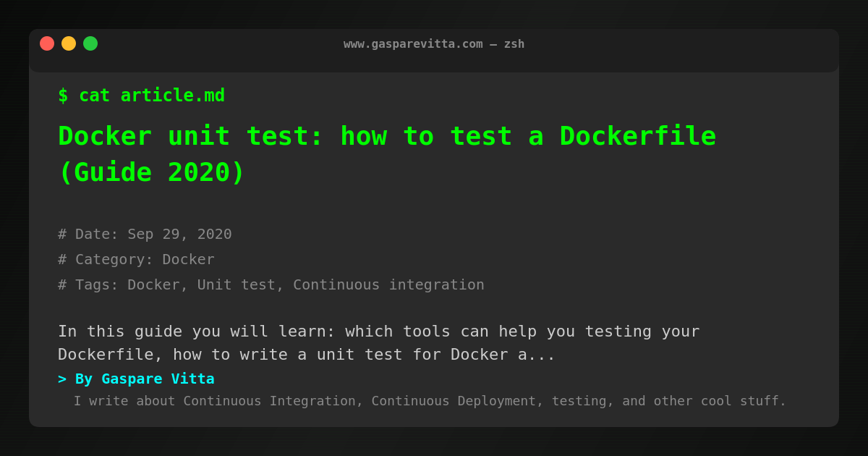Screen dimensions: 868x456
Task: Click the author bio line about Continuous Deployment
Action: point(430,401)
